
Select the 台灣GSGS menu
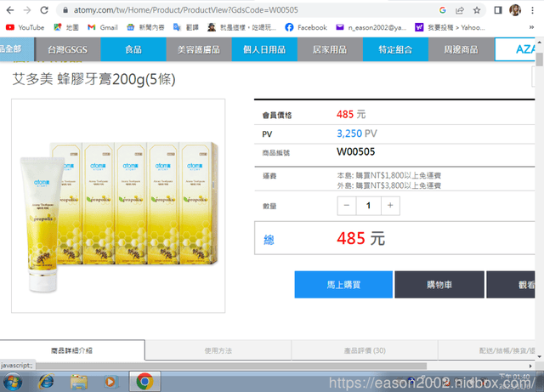pyautogui.click(x=68, y=49)
